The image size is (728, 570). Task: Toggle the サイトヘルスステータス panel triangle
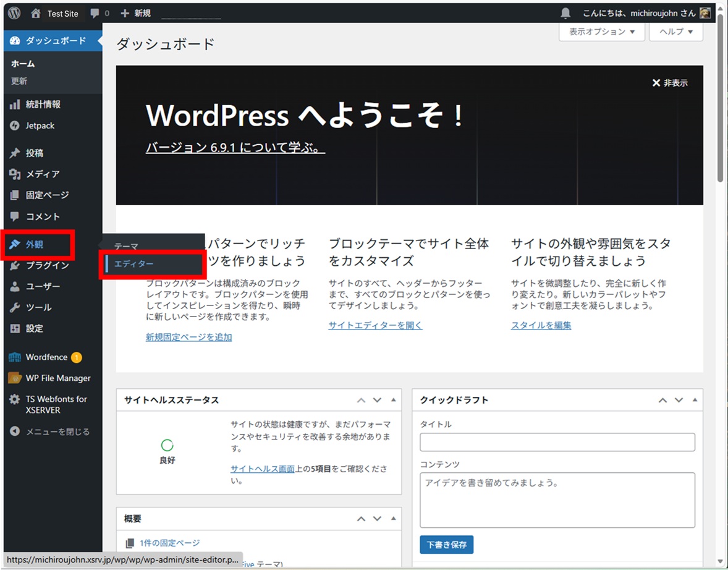pos(393,400)
